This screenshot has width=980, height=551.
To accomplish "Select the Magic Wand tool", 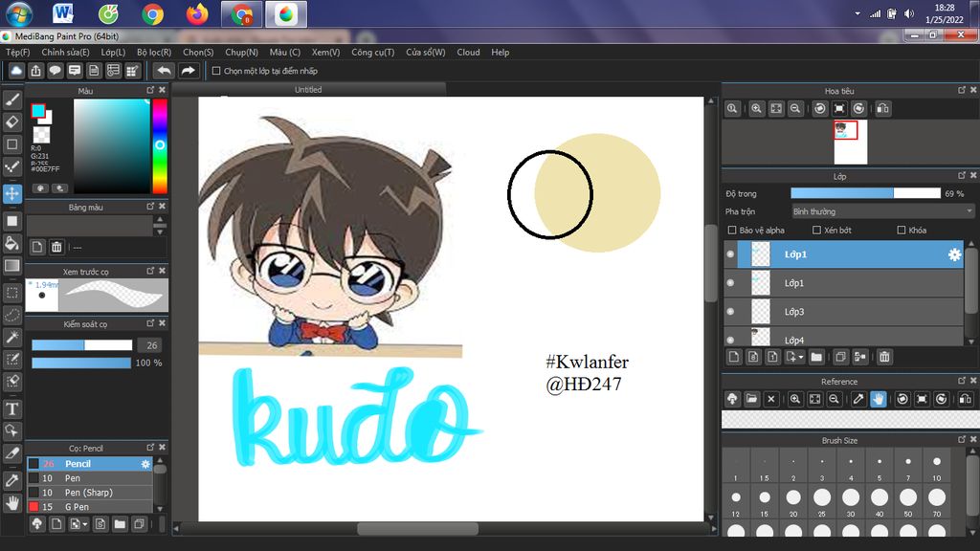I will pyautogui.click(x=11, y=338).
